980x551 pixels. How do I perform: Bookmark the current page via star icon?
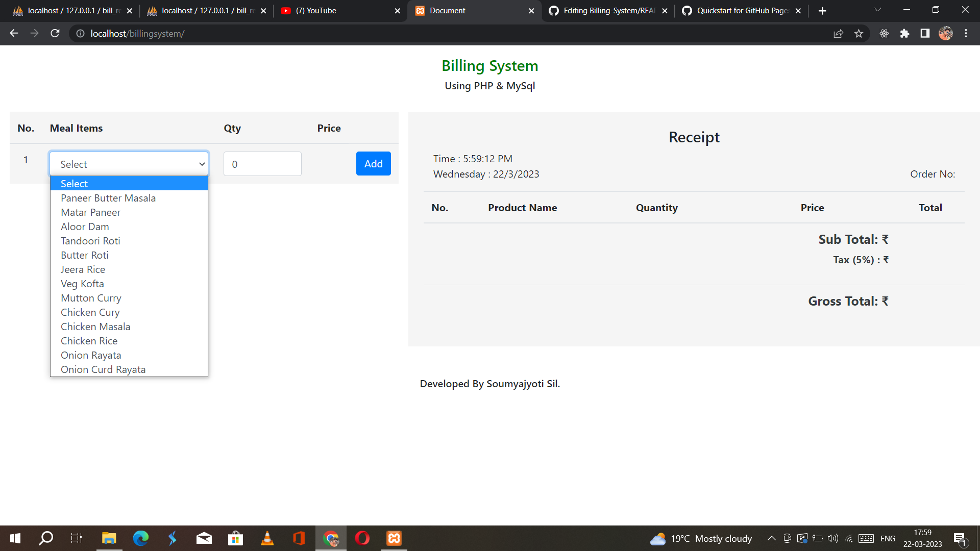[x=859, y=33]
